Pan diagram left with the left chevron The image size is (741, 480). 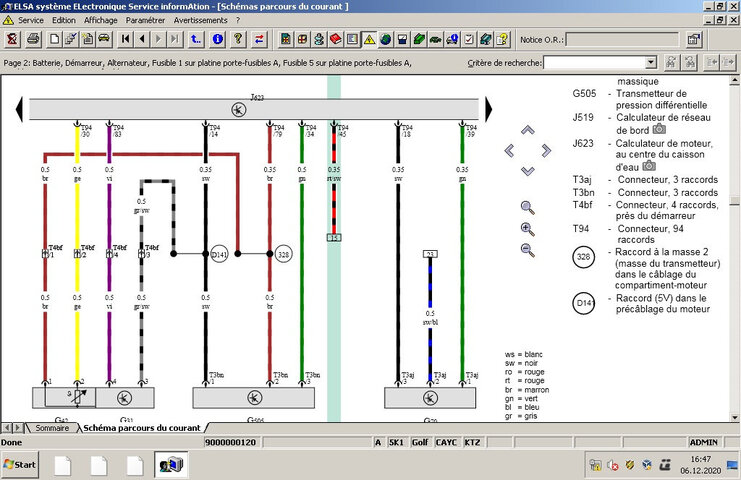509,151
